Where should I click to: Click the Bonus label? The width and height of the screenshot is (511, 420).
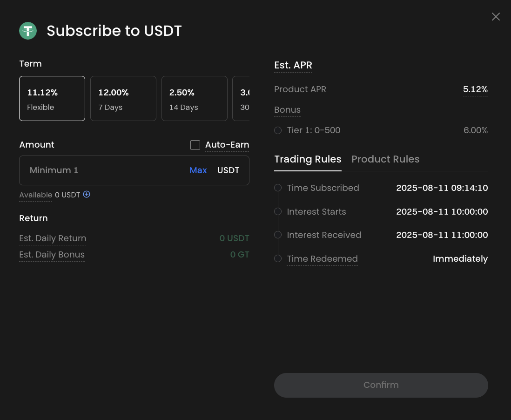[287, 110]
